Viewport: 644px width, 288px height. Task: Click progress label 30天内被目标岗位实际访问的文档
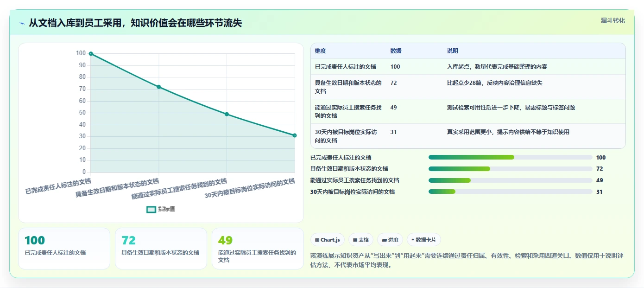(353, 192)
